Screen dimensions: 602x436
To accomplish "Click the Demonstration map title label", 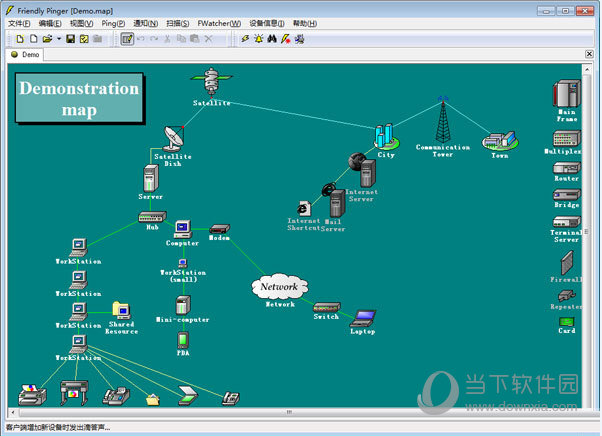I will [x=79, y=98].
